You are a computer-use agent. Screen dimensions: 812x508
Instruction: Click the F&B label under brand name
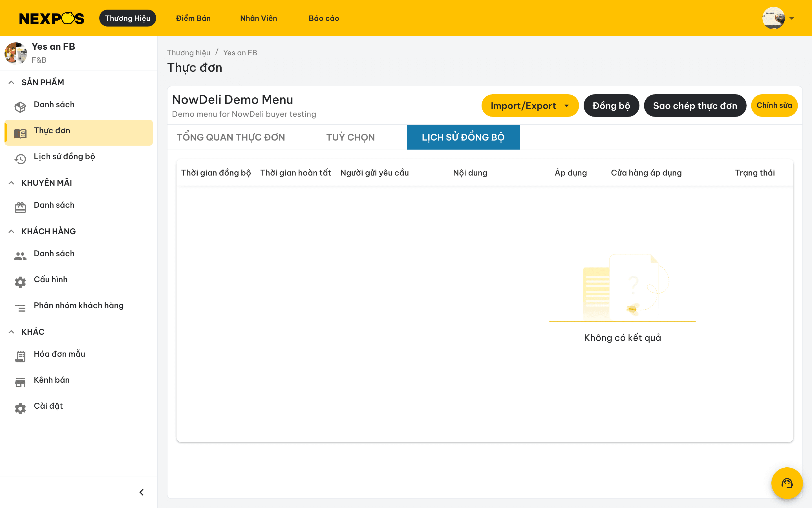(x=39, y=60)
